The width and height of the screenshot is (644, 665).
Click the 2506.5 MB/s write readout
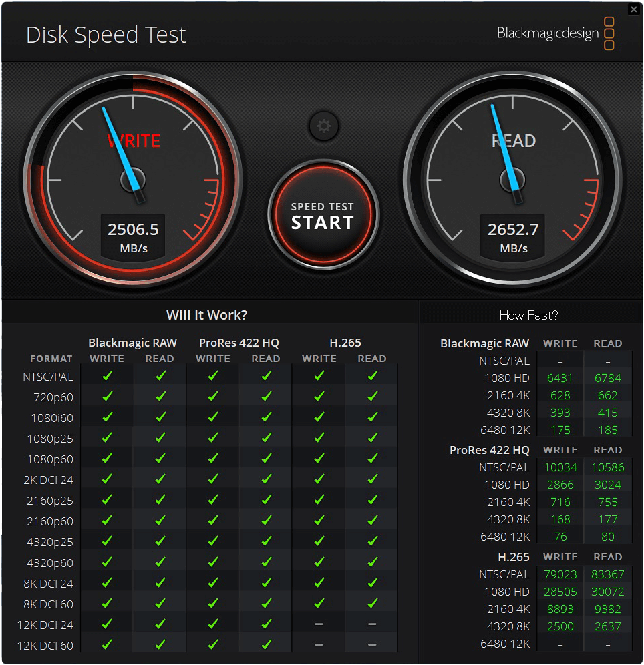coord(133,236)
